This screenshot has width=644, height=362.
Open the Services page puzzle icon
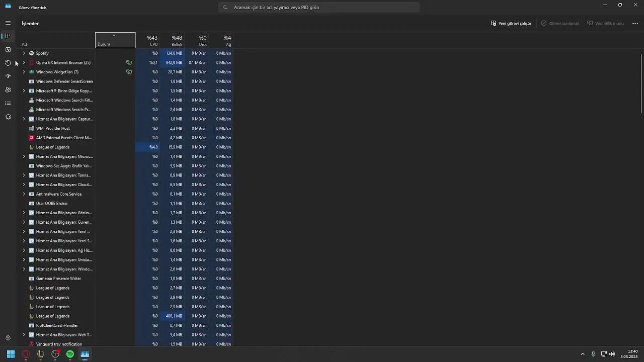(8, 117)
